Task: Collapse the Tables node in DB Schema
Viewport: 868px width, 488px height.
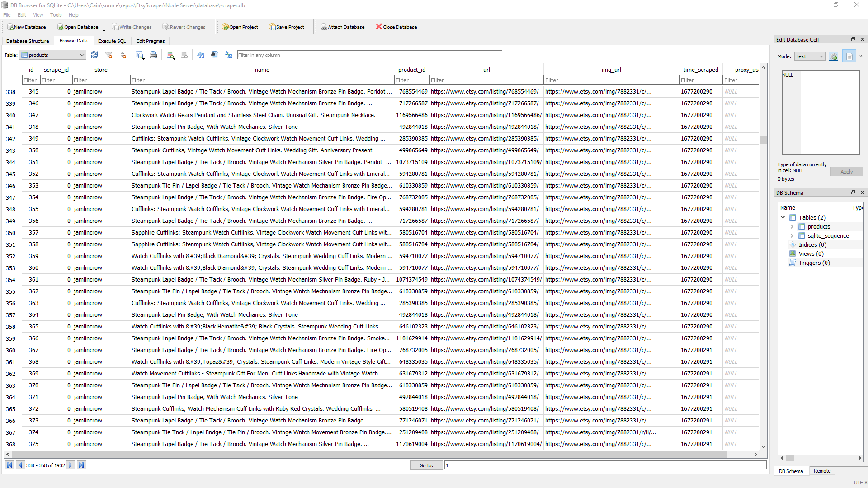Action: tap(783, 217)
